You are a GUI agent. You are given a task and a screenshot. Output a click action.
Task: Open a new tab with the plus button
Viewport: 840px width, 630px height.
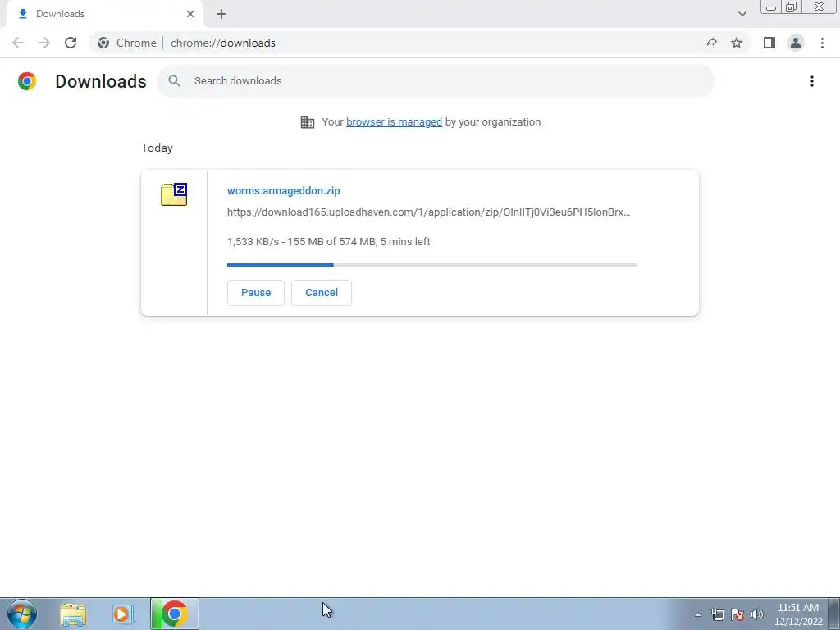(x=221, y=14)
